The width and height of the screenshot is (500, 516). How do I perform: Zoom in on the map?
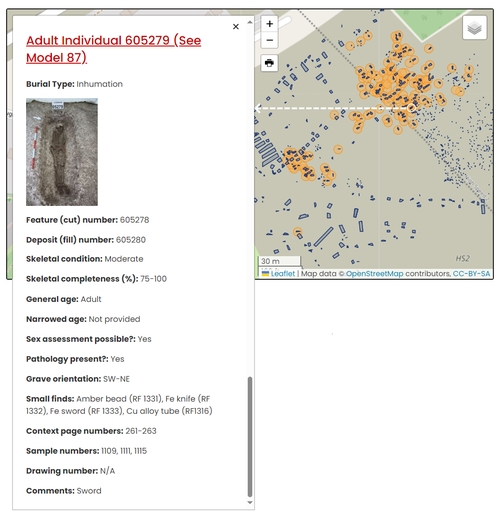click(x=269, y=24)
